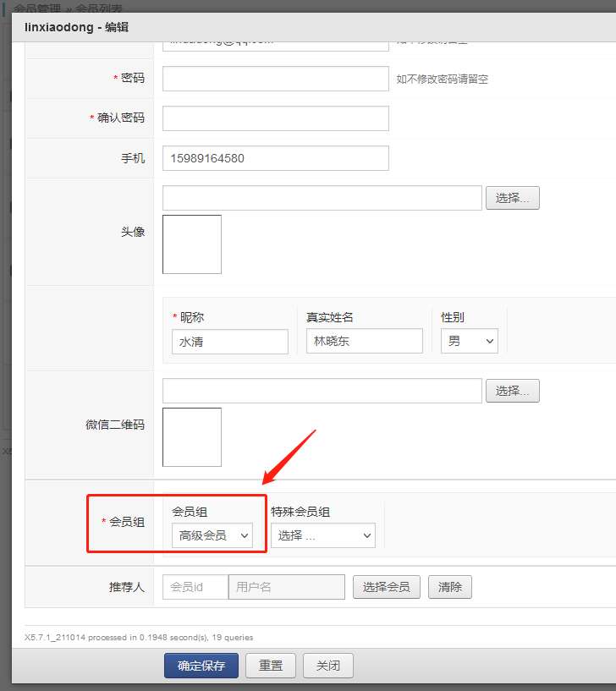Open the 性别 gender dropdown

coord(469,342)
